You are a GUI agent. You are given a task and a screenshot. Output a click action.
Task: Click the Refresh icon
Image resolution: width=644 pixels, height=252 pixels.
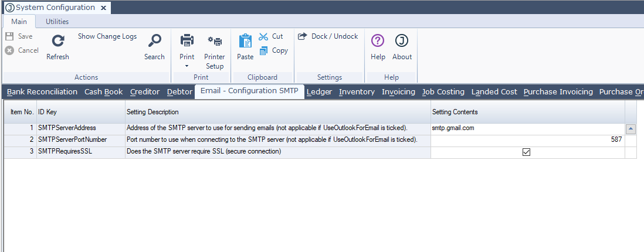(x=57, y=41)
